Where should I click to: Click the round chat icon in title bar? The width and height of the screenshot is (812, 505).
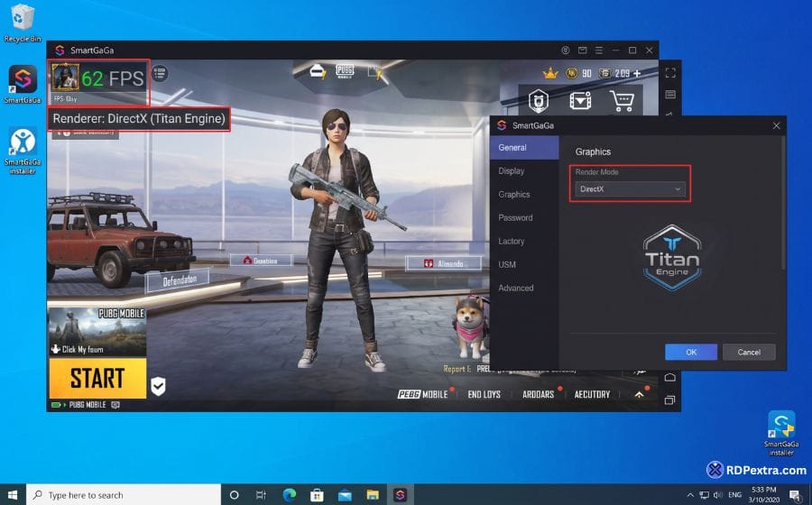pos(566,50)
